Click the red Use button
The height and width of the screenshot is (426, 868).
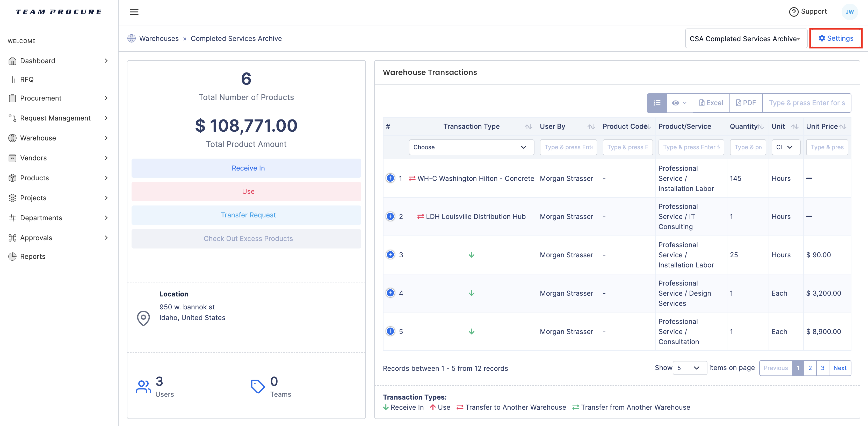pyautogui.click(x=246, y=191)
